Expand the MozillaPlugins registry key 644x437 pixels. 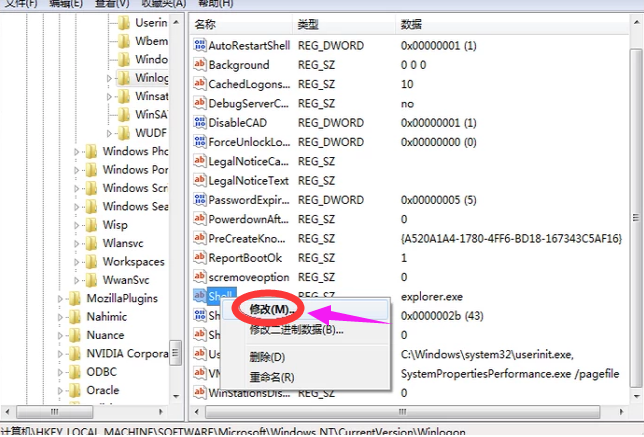pyautogui.click(x=60, y=298)
